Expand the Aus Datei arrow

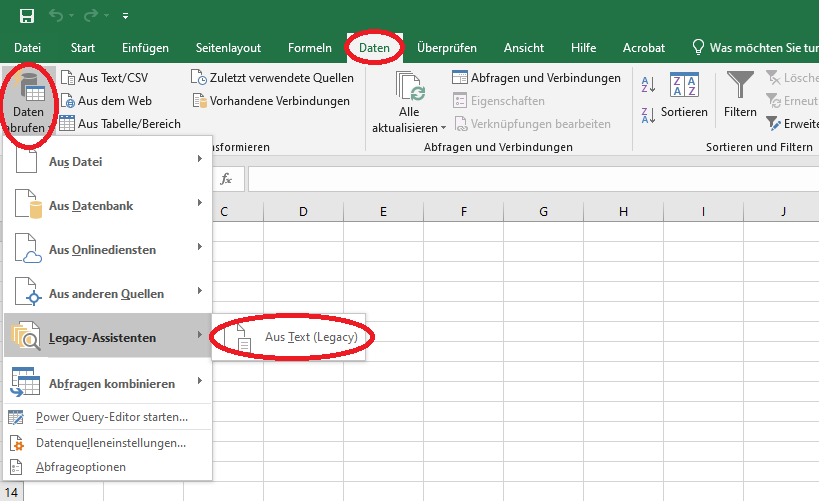click(200, 159)
